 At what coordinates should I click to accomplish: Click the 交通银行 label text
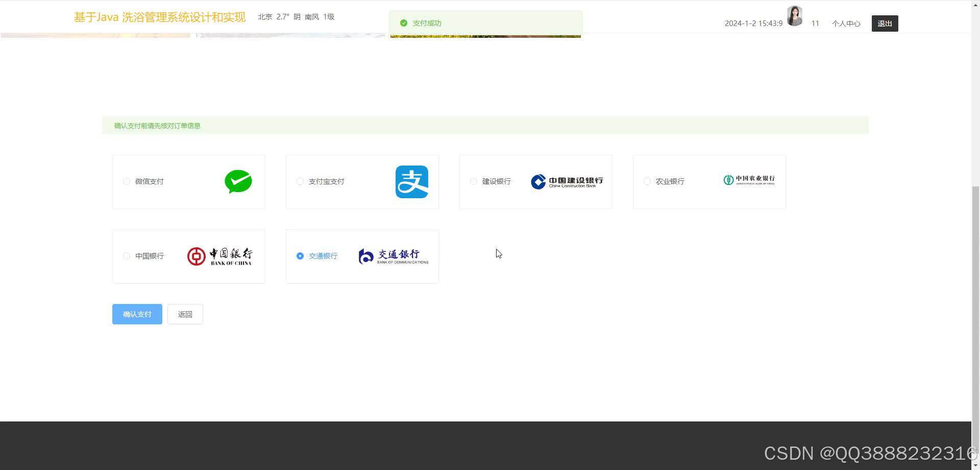click(323, 256)
